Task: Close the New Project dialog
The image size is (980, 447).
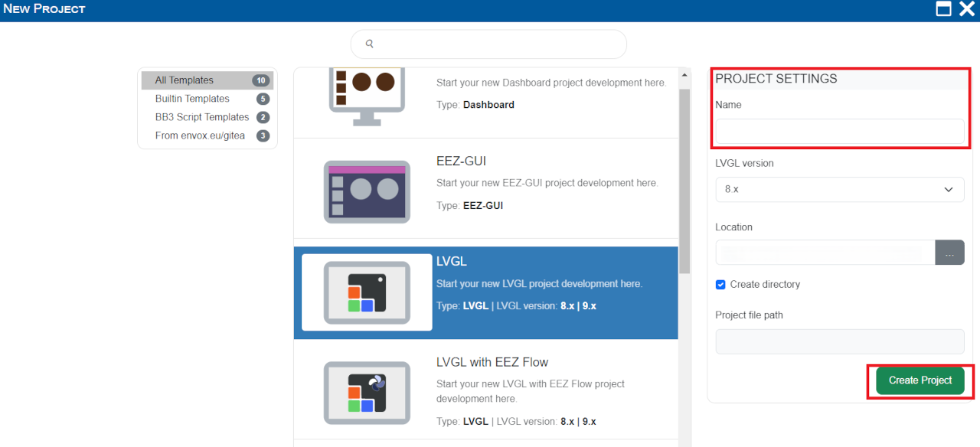Action: (x=967, y=9)
